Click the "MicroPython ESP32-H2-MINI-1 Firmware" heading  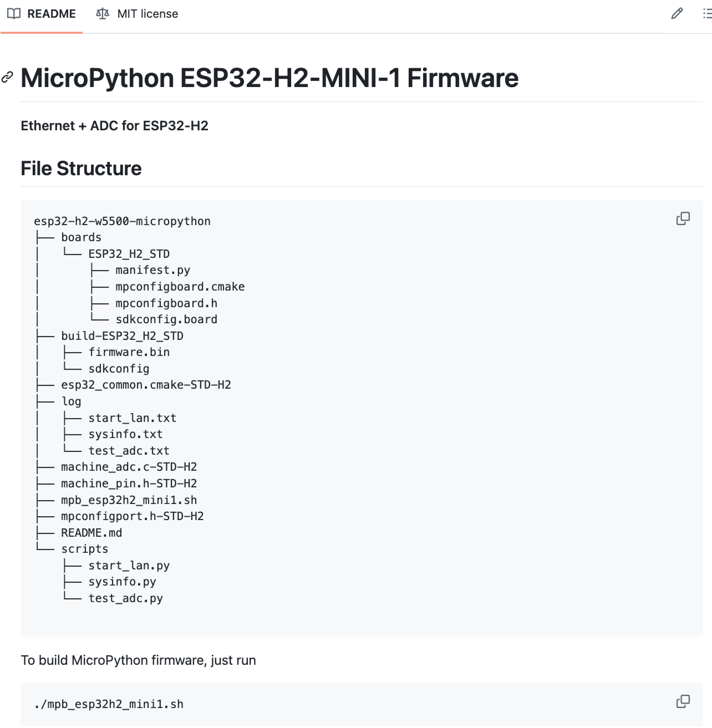pyautogui.click(x=269, y=78)
